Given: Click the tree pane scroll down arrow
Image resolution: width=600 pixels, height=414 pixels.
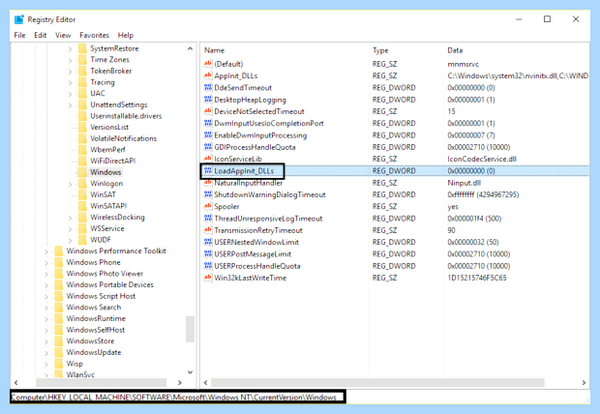Looking at the screenshot, I should pyautogui.click(x=190, y=372).
